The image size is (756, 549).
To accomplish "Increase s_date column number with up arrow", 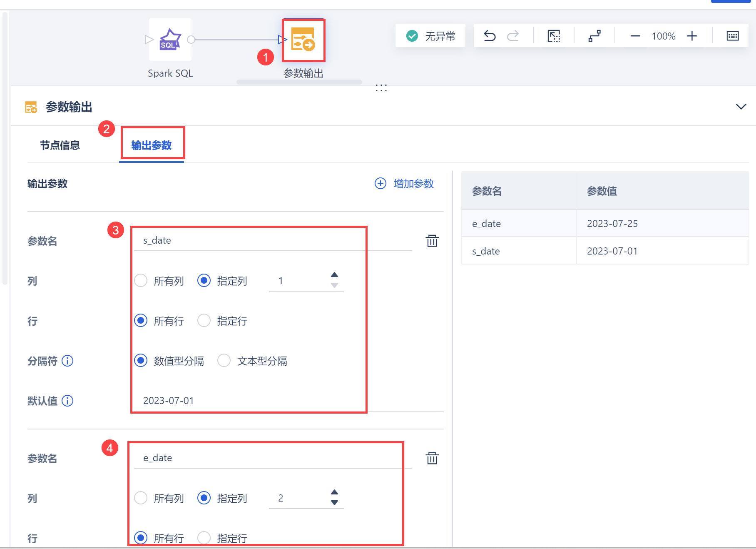I will [334, 275].
